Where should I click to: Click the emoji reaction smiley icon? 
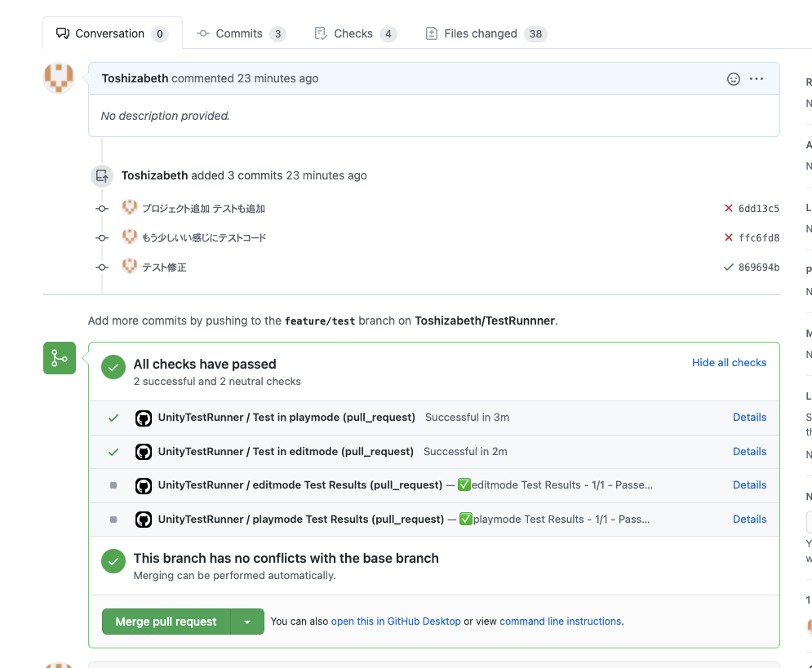[733, 79]
